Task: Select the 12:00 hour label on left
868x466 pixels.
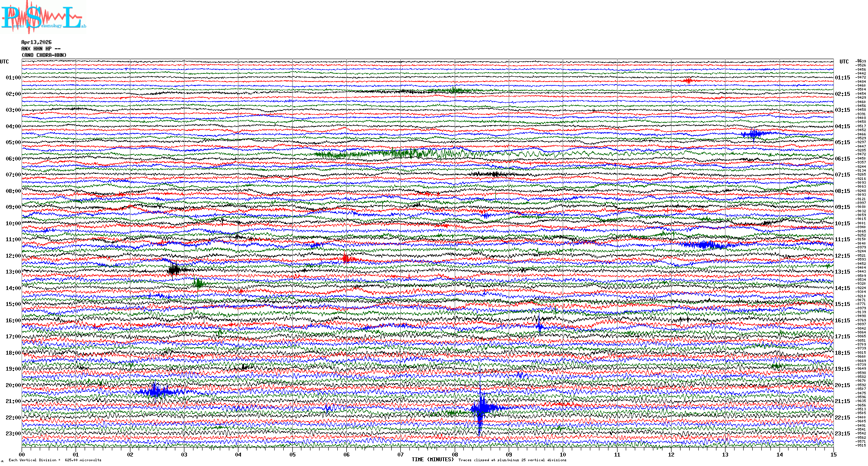Action: point(13,256)
